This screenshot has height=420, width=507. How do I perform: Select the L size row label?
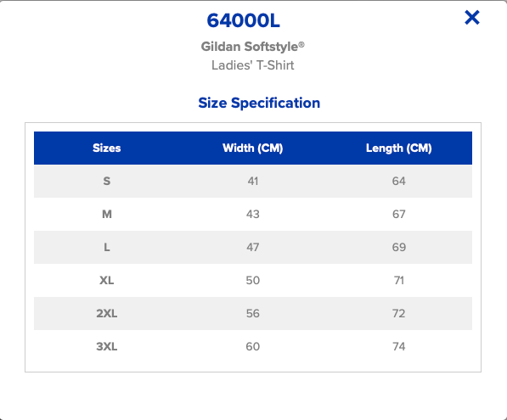point(107,247)
